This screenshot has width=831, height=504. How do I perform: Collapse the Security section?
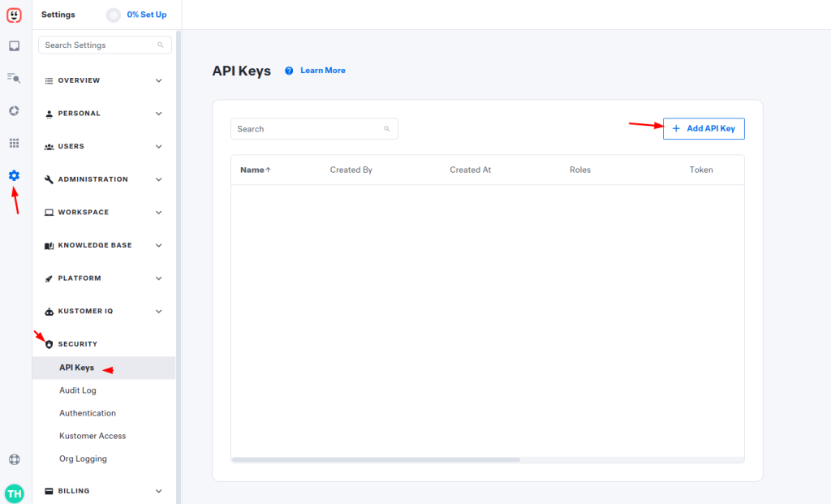click(104, 343)
